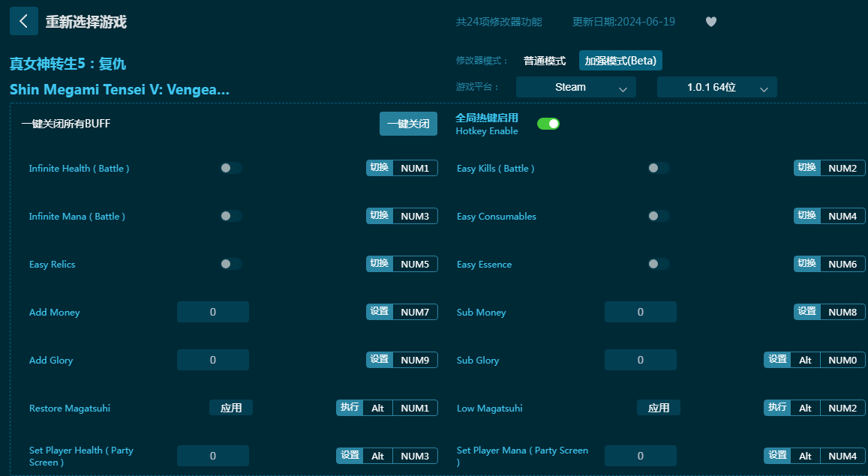The height and width of the screenshot is (476, 868).
Task: Click NUM4 key for Easy Consumables
Action: [843, 216]
